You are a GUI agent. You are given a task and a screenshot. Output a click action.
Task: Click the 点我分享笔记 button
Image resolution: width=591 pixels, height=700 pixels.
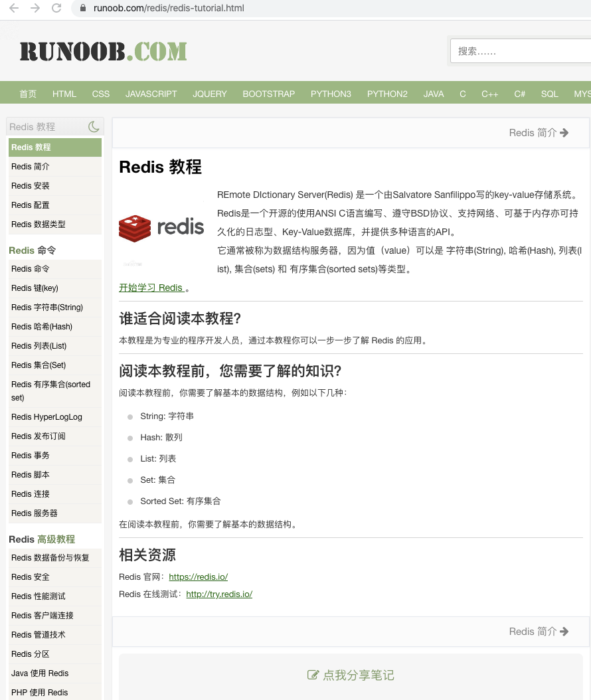pos(351,675)
